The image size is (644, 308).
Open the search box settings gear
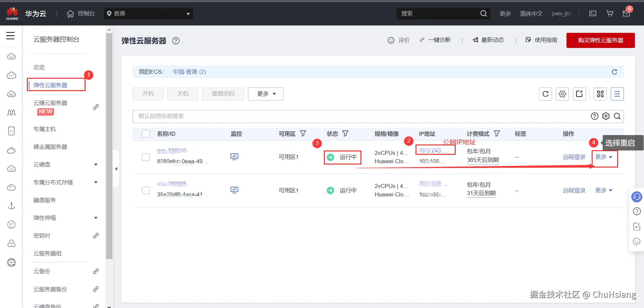[606, 116]
